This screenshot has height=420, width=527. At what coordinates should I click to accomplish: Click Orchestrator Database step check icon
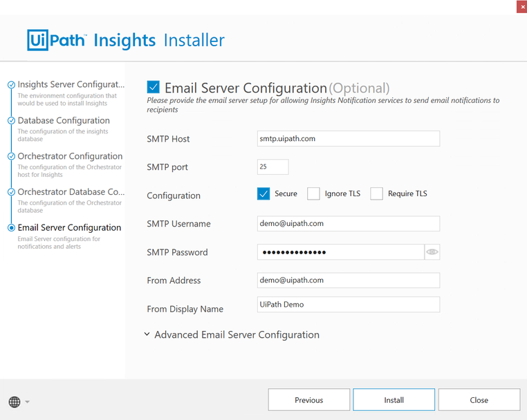[12, 192]
